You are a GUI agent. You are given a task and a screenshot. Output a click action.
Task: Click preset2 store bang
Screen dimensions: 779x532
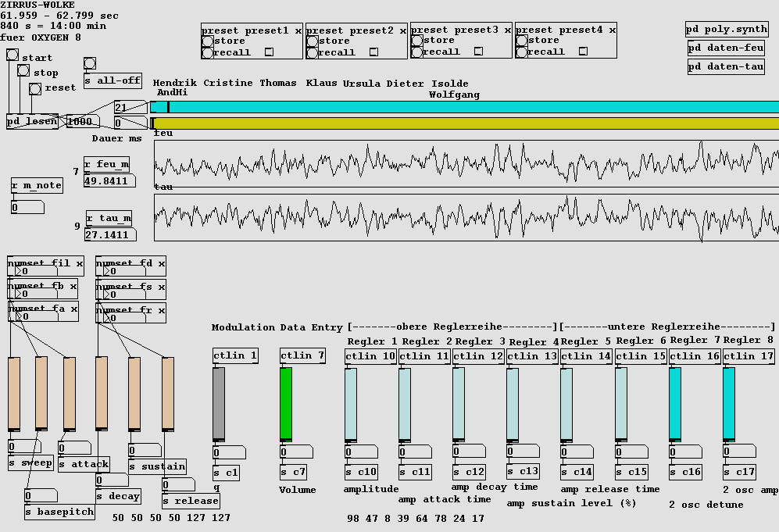pyautogui.click(x=313, y=41)
